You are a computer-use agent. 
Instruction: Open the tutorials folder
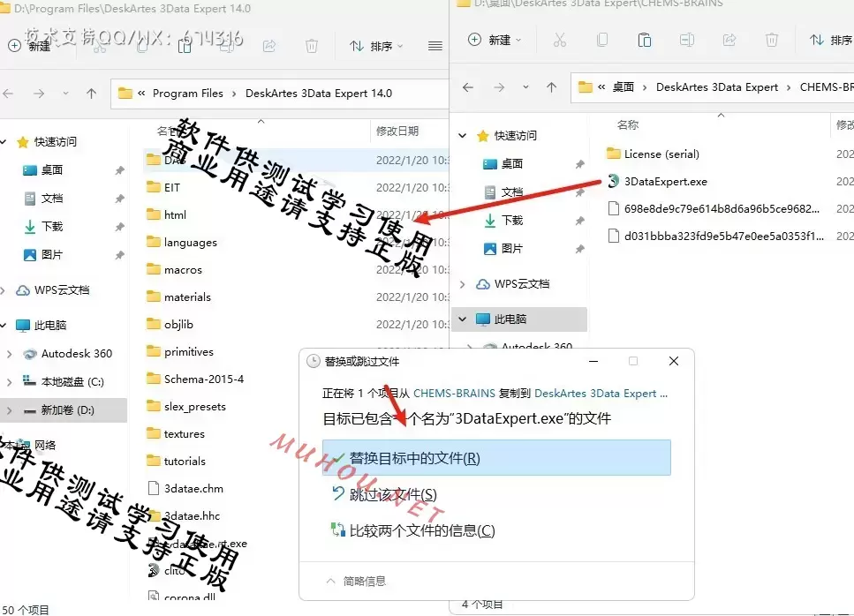point(185,461)
